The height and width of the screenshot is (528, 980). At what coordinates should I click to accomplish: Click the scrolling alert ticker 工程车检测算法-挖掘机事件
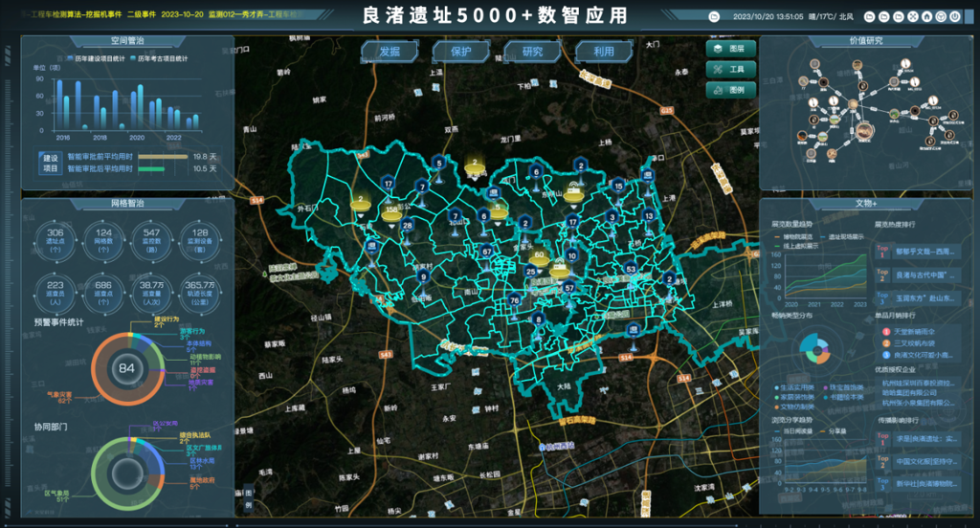click(x=77, y=14)
